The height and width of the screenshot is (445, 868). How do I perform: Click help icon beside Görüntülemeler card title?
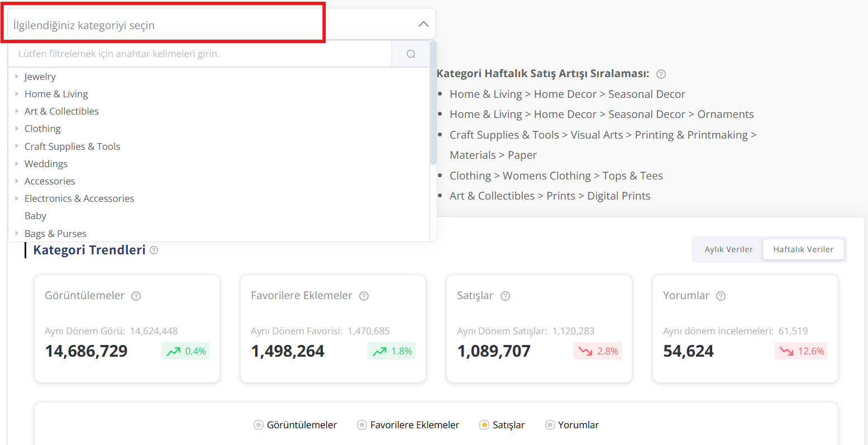click(136, 296)
